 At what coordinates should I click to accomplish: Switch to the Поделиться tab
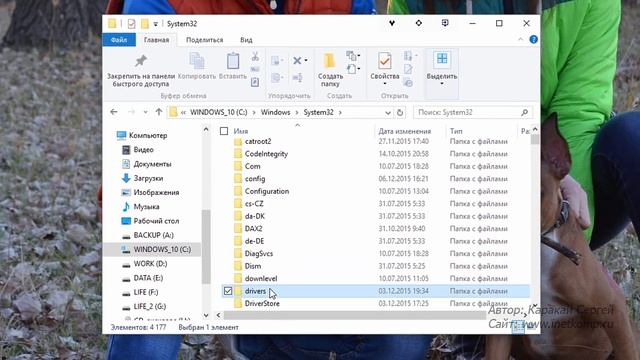coord(204,40)
